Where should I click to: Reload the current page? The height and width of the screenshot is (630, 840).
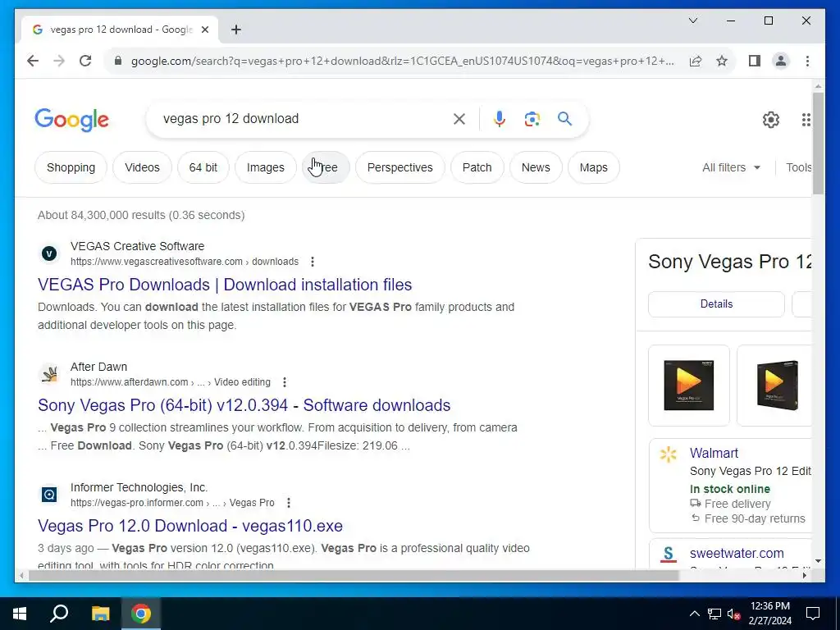85,61
